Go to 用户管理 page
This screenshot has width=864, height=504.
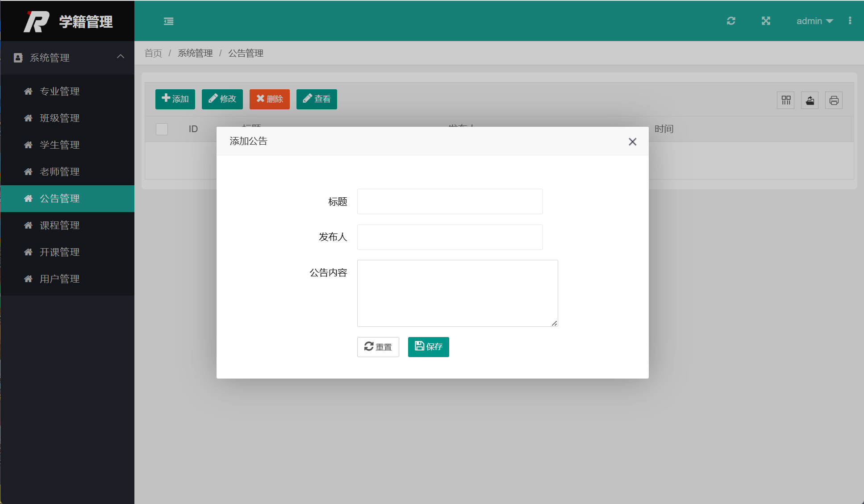(x=60, y=279)
